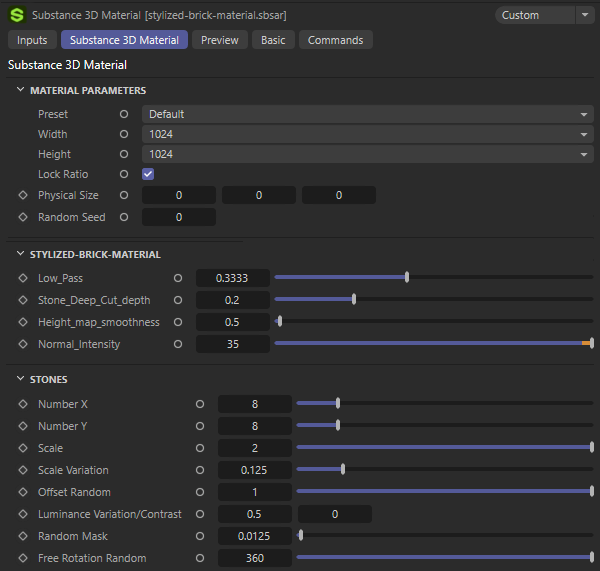Click the circle port next to Preset

point(124,114)
